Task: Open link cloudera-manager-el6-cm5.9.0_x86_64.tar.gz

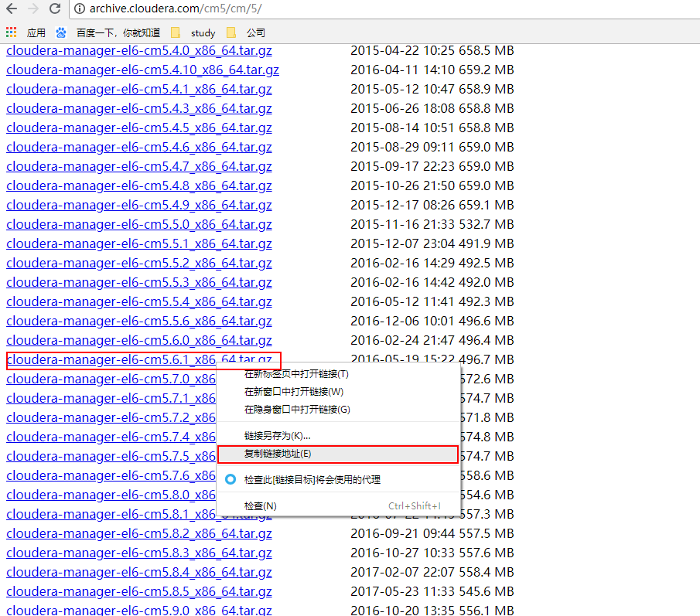Action: (x=138, y=610)
